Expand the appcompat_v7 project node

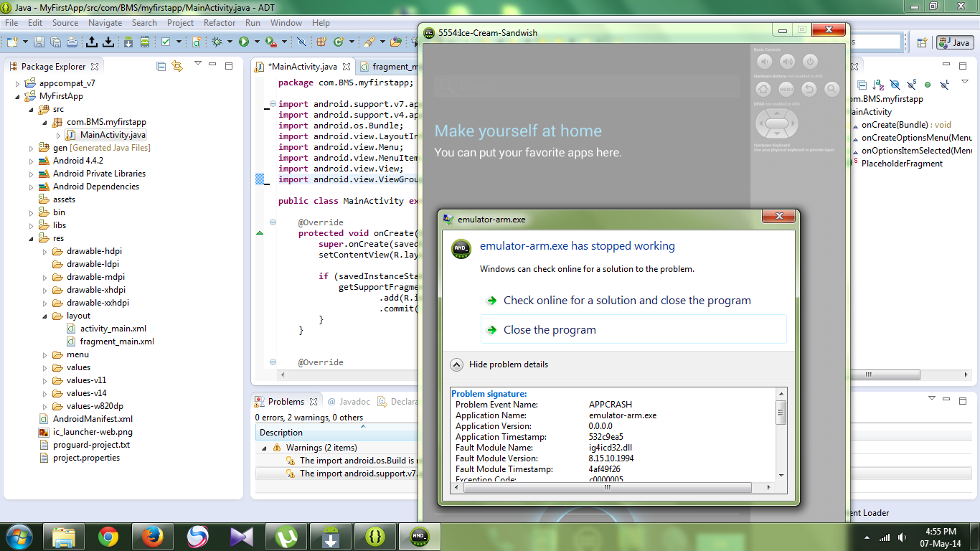click(18, 83)
